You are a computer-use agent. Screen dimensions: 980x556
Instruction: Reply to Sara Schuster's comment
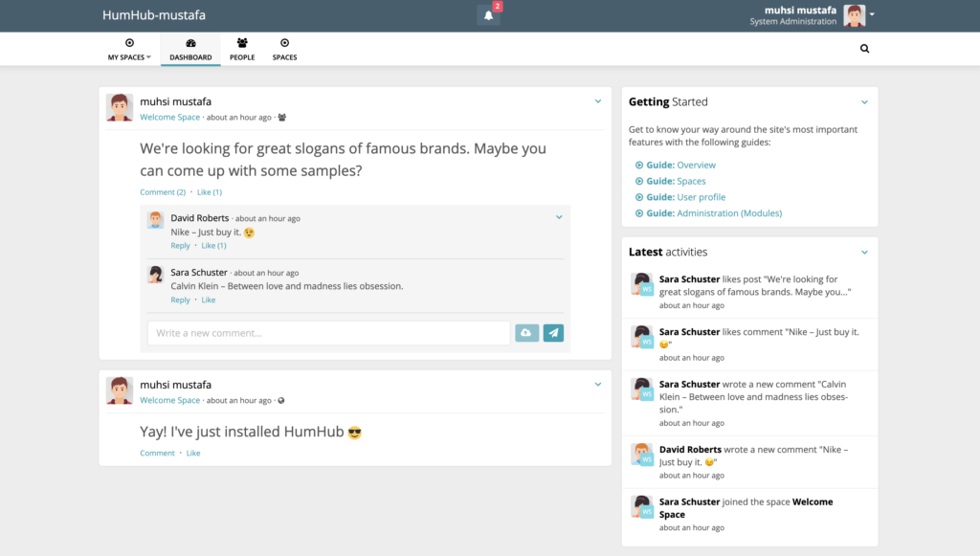coord(180,300)
